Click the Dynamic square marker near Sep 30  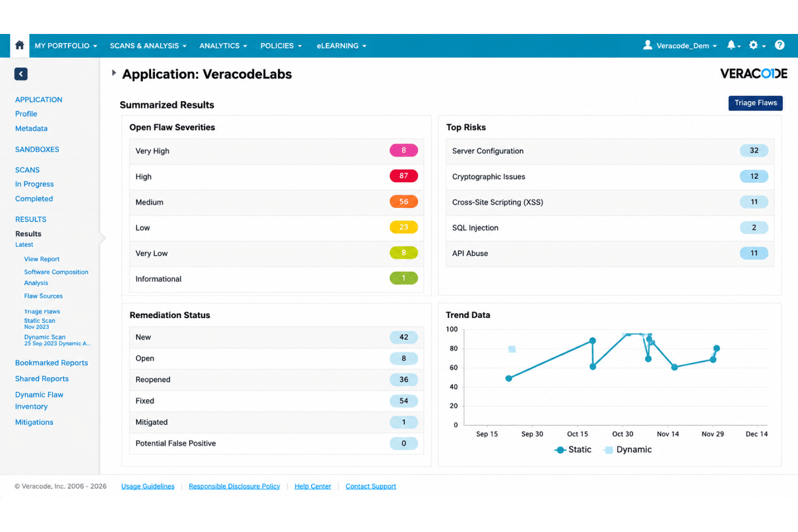(512, 349)
